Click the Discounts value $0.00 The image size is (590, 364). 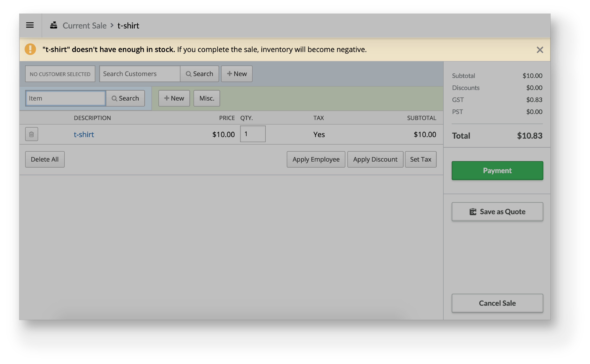[x=534, y=88]
